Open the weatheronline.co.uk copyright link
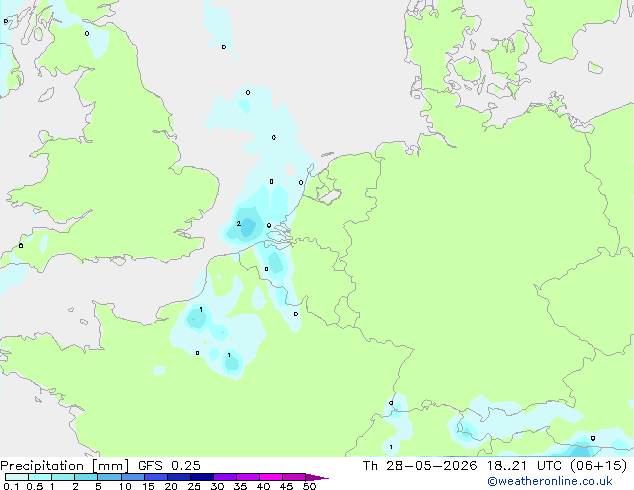634x490 pixels. point(550,481)
